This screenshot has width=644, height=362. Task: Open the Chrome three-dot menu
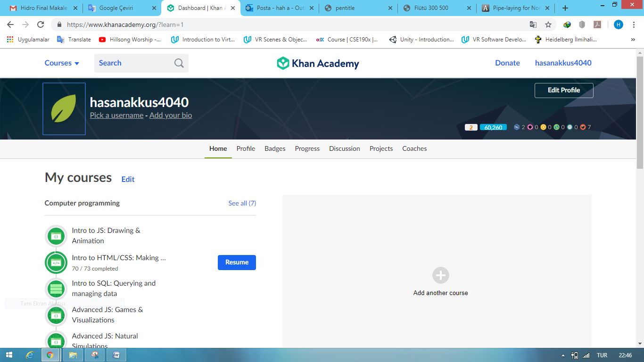635,25
